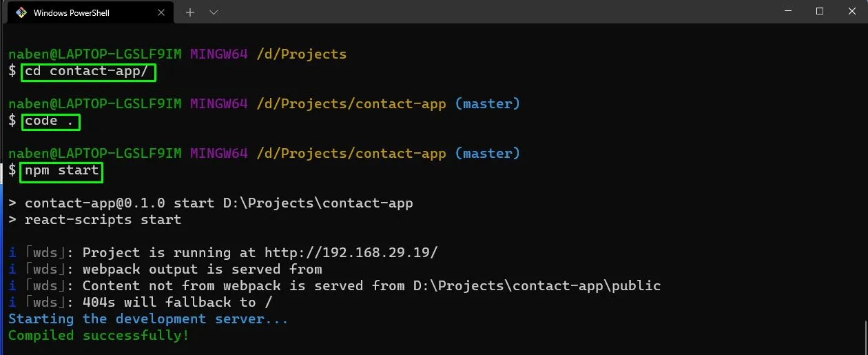Click the highlighted 'npm start' command
This screenshot has height=355, width=868.
pos(62,171)
